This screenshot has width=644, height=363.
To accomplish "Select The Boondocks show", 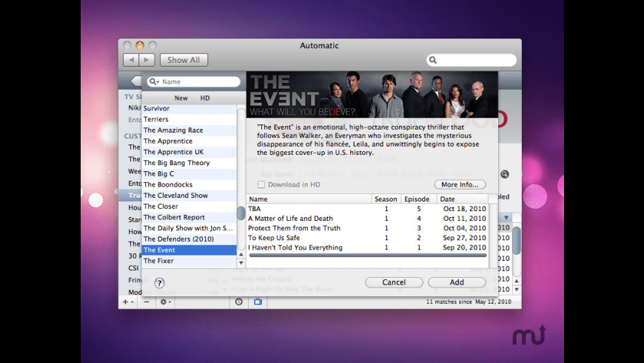I will point(189,184).
